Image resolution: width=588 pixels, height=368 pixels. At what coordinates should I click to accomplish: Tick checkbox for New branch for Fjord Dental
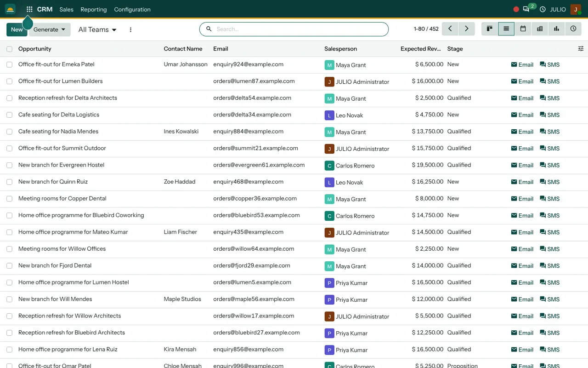10,266
